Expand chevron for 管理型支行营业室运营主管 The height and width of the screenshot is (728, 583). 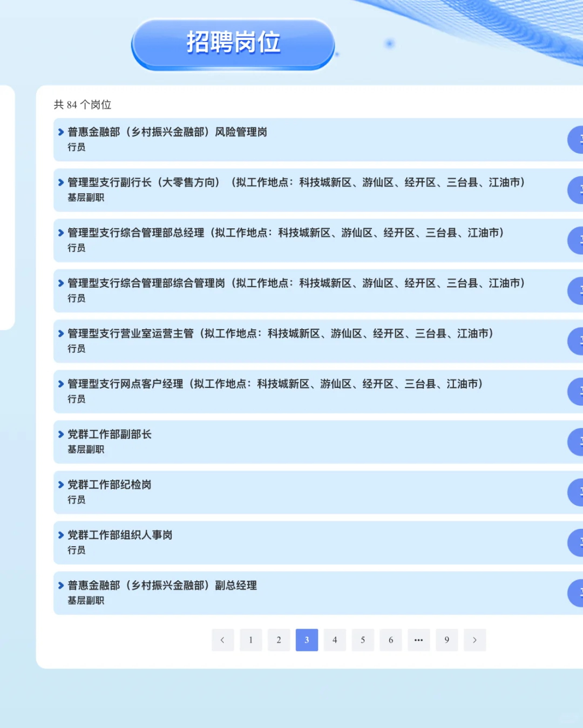point(61,334)
